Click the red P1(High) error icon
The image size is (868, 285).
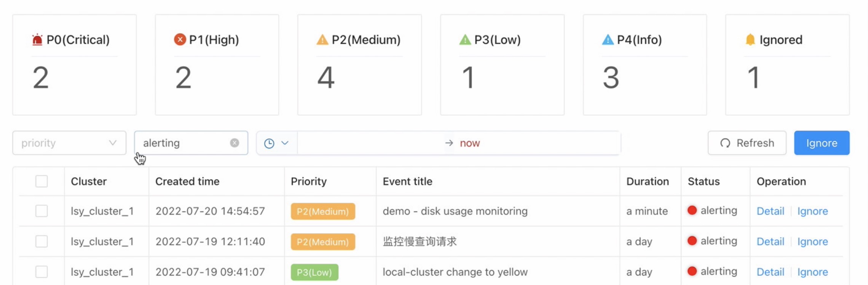coord(180,39)
